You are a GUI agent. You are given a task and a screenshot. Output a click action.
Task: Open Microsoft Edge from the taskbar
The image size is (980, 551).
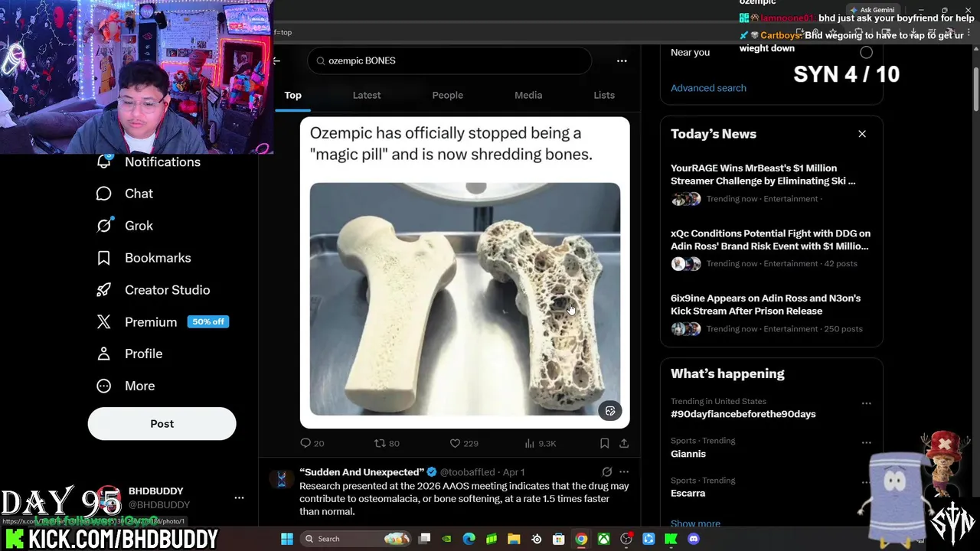tap(469, 539)
